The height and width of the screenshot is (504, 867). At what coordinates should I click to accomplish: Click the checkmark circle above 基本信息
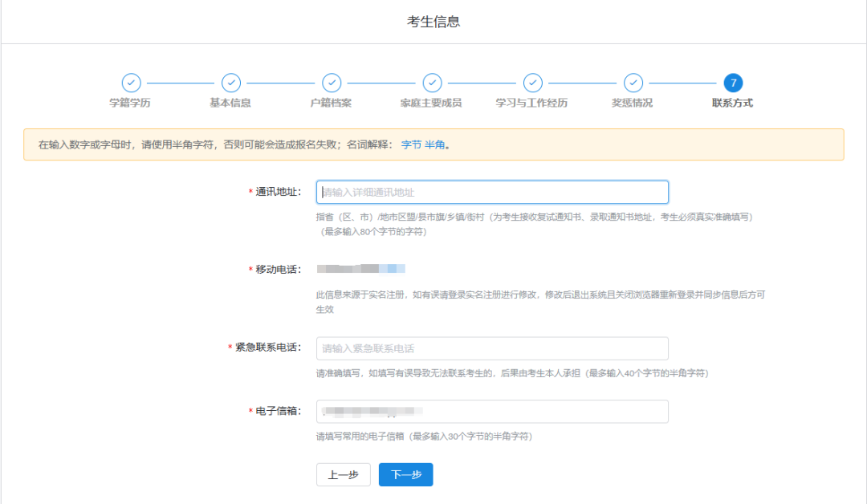(231, 83)
